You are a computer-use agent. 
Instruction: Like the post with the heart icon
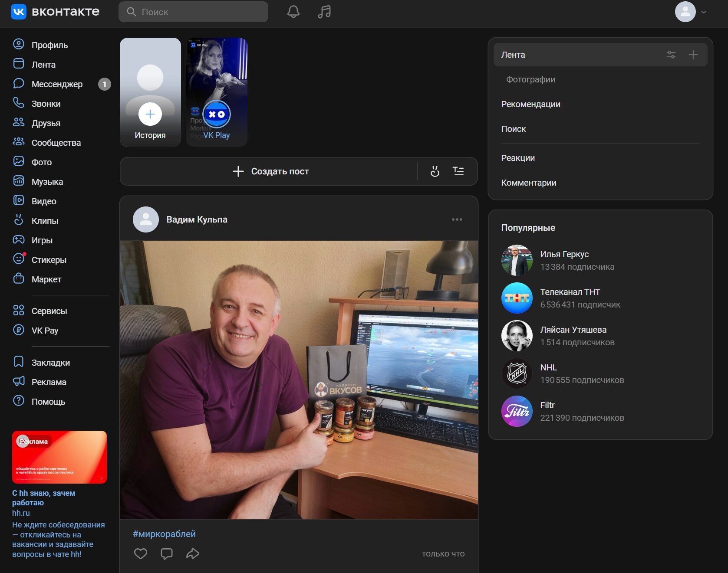(141, 553)
